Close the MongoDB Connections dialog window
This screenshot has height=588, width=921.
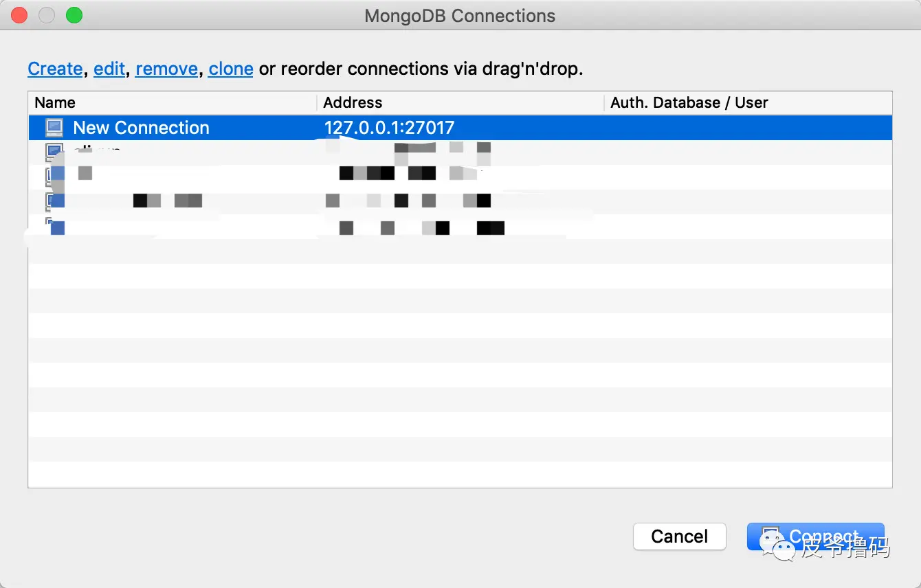point(19,15)
